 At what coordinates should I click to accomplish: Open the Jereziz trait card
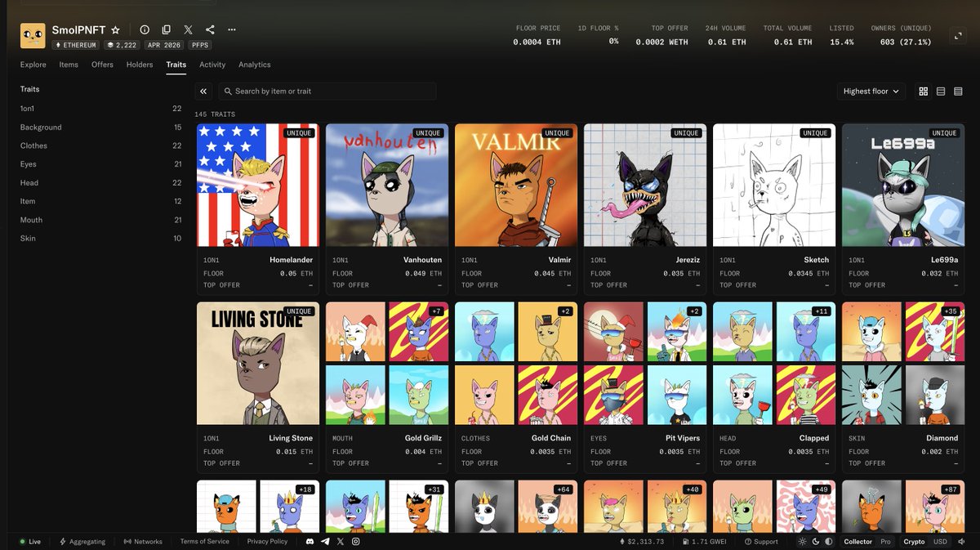(645, 209)
